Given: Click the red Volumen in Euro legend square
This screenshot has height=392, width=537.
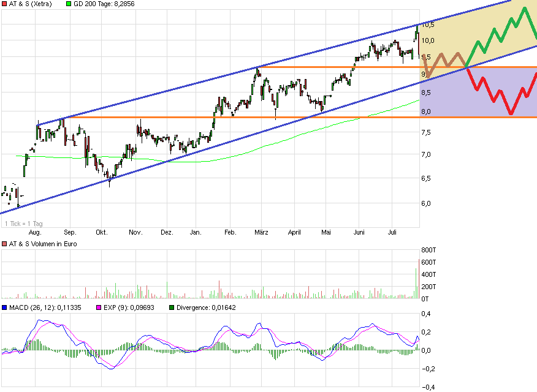Looking at the screenshot, I should click(6, 243).
